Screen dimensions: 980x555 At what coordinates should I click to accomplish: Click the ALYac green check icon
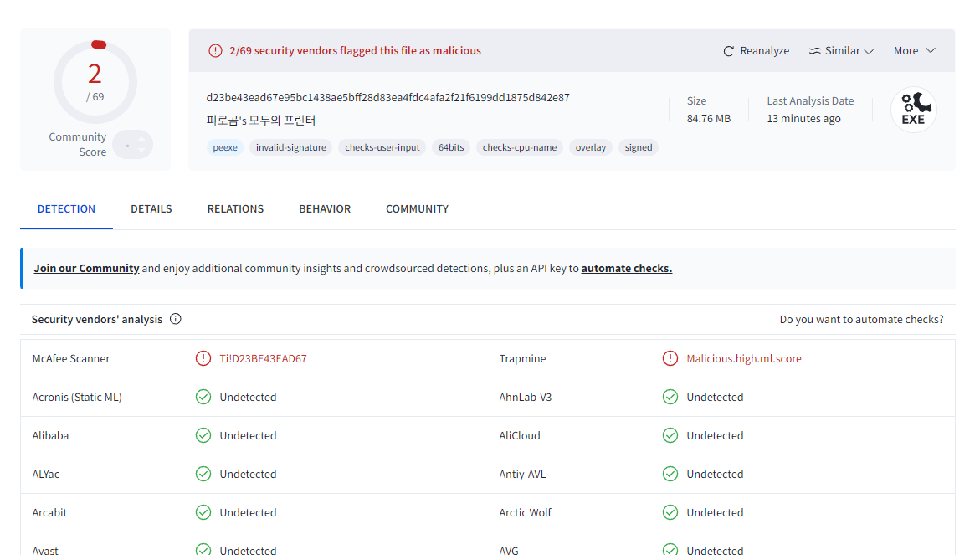(203, 475)
